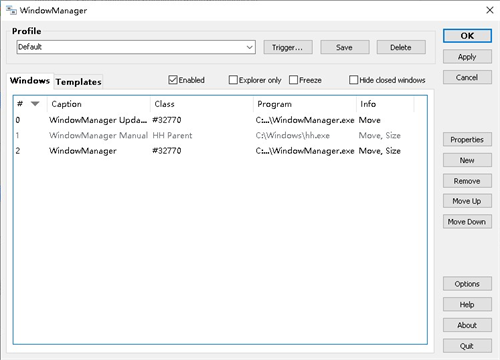Viewport: 500px width, 360px height.
Task: Open the About dialog
Action: click(467, 325)
